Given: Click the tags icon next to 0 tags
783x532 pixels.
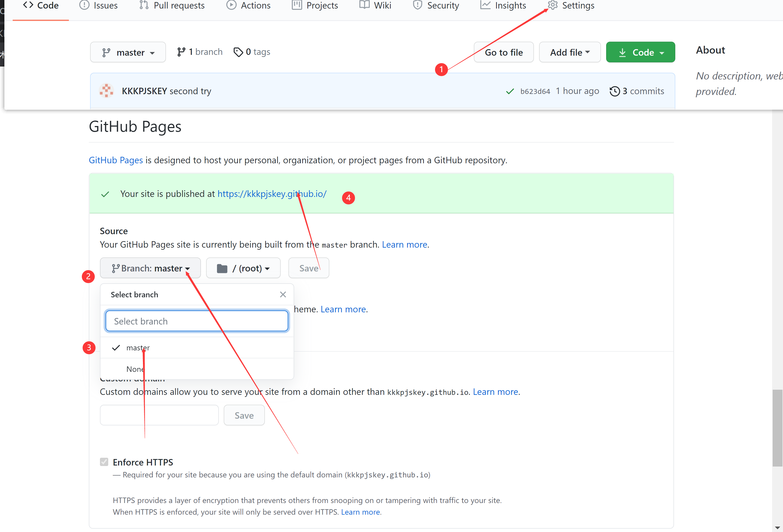Looking at the screenshot, I should point(238,52).
